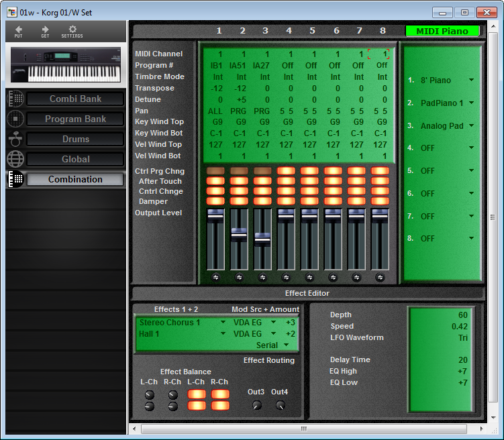
Task: Click lower R-Ch effect balance knob
Action: tap(173, 406)
